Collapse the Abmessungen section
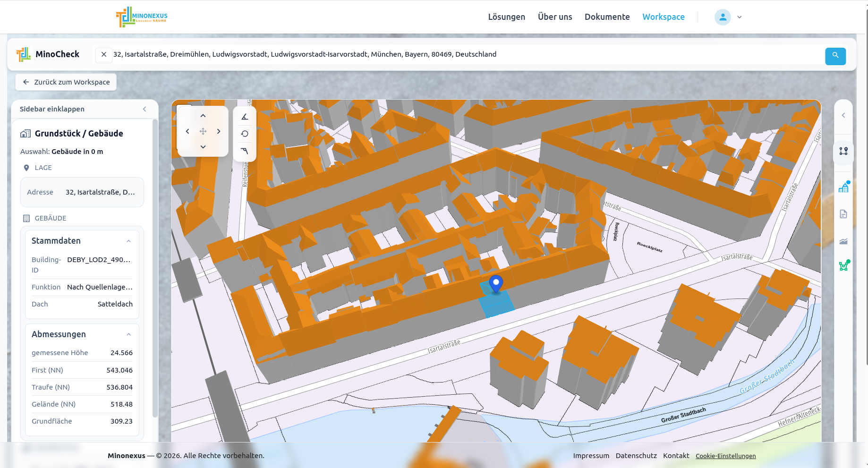Image resolution: width=868 pixels, height=468 pixels. tap(128, 334)
